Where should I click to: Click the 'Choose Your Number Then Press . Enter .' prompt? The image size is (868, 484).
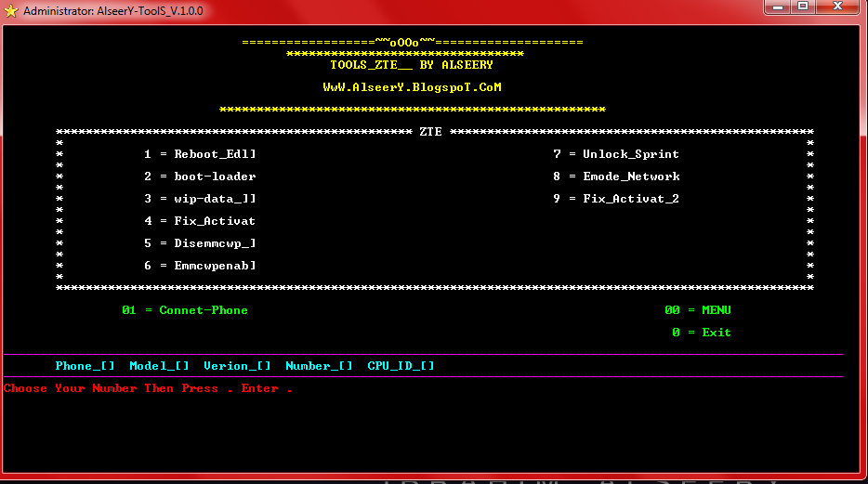point(148,388)
